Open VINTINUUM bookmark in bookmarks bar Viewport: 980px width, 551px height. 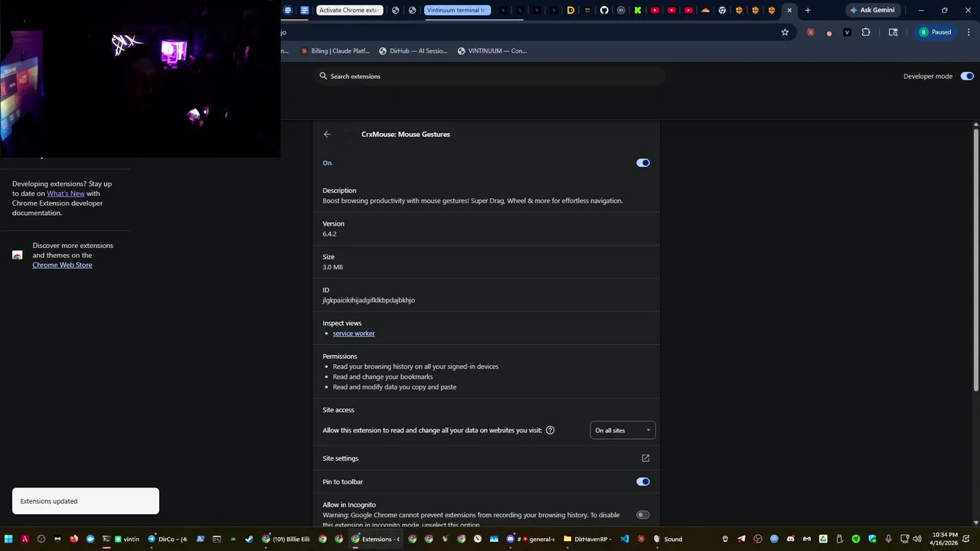click(492, 51)
